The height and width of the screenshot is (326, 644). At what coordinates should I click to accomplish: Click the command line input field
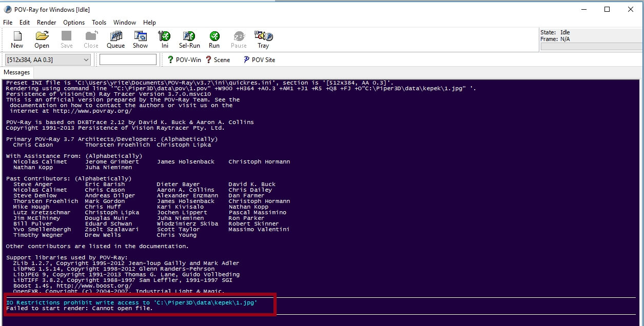point(128,60)
